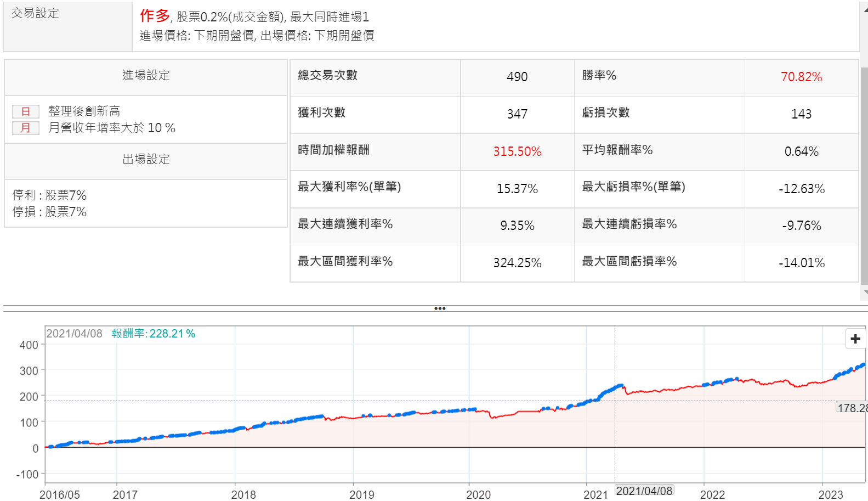Open the 整理後創新高 entry condition

click(84, 112)
